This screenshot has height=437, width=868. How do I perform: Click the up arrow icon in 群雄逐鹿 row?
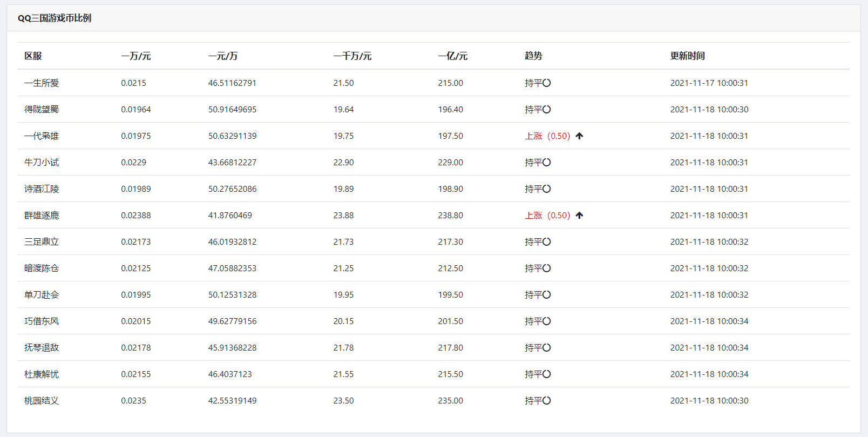[x=579, y=216]
